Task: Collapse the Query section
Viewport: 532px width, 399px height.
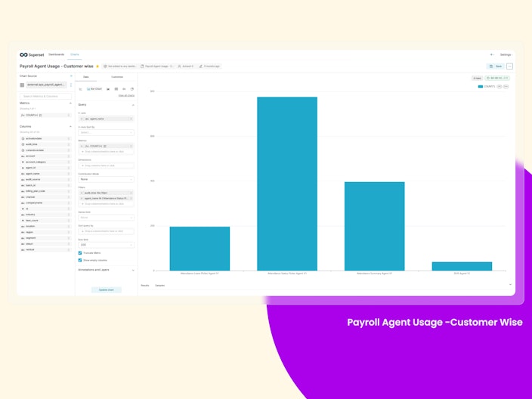Action: coord(133,105)
